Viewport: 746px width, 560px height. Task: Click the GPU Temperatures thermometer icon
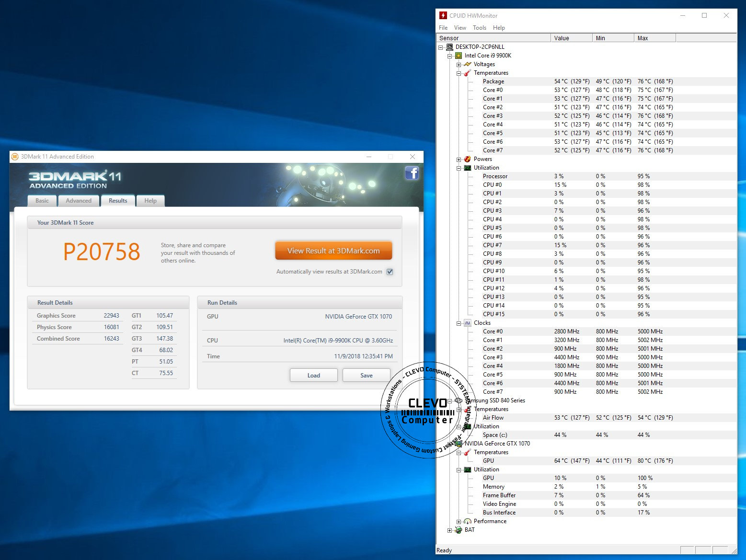[468, 452]
